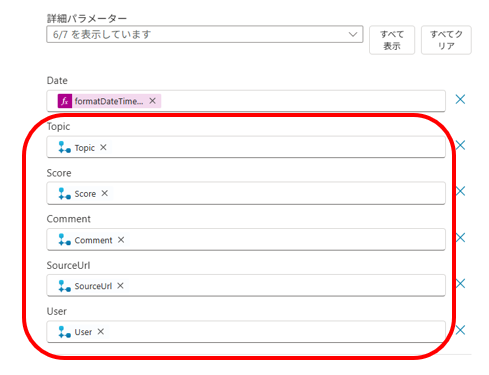Click the すべてクリア button
This screenshot has height=375, width=489.
(446, 40)
